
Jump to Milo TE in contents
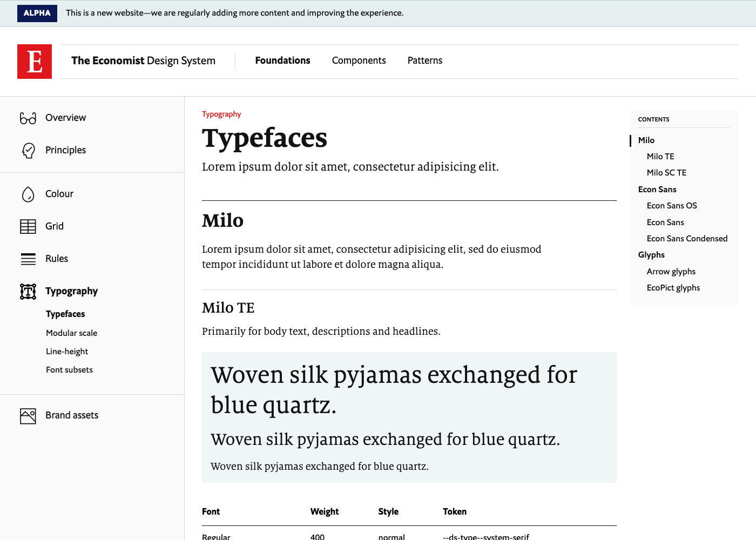pyautogui.click(x=660, y=157)
